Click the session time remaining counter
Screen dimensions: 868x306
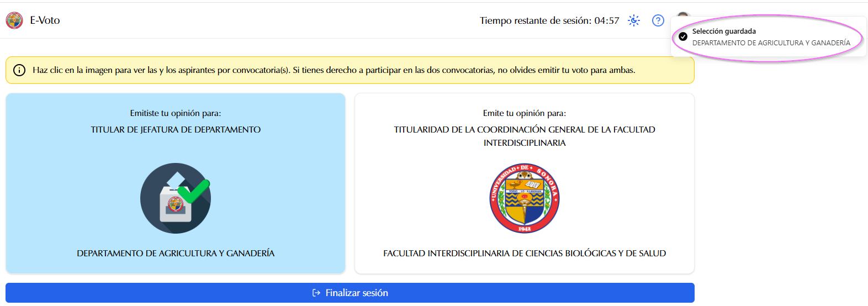coord(549,20)
